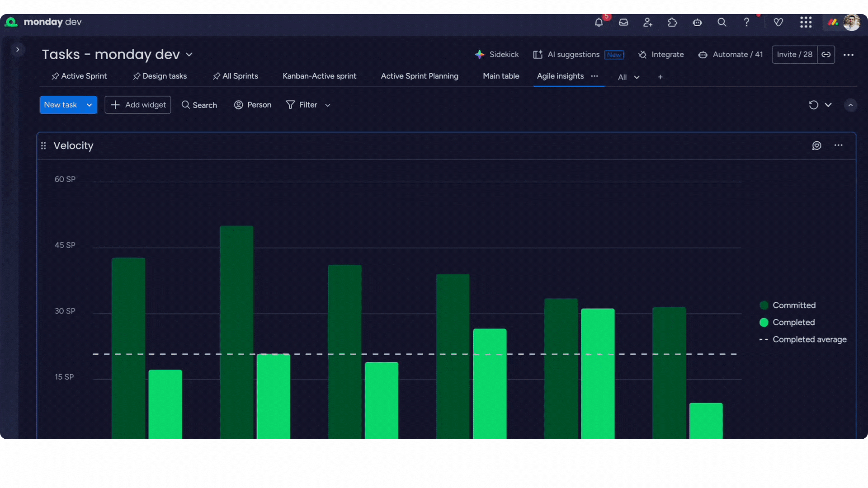Open the apps puzzle-piece icon
The width and height of the screenshot is (868, 488).
[x=672, y=22]
